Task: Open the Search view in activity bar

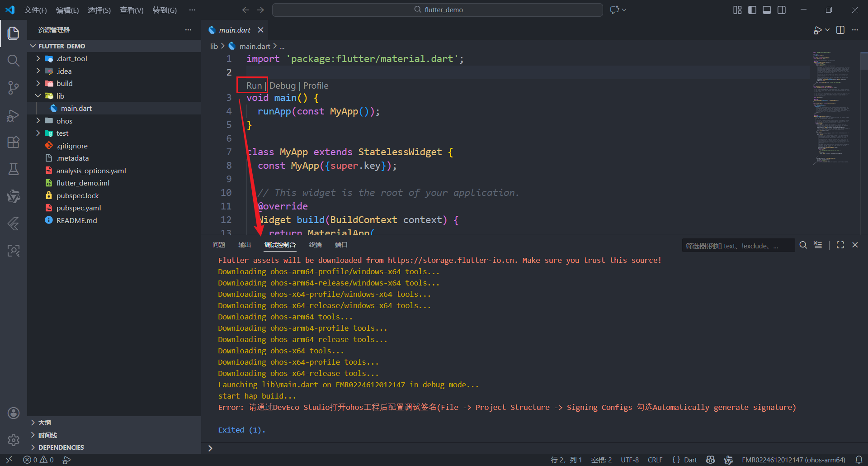Action: [x=14, y=61]
